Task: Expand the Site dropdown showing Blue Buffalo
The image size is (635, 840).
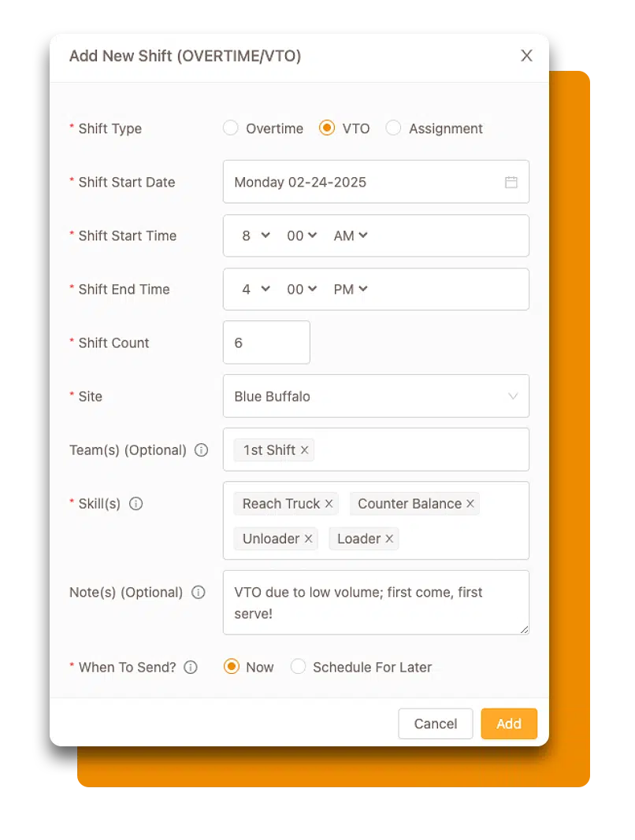Action: tap(376, 396)
